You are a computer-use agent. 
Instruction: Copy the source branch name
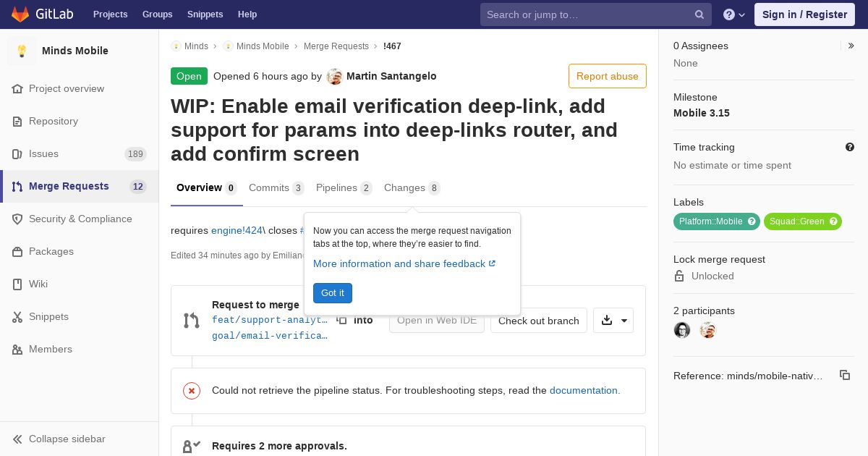[x=341, y=320]
